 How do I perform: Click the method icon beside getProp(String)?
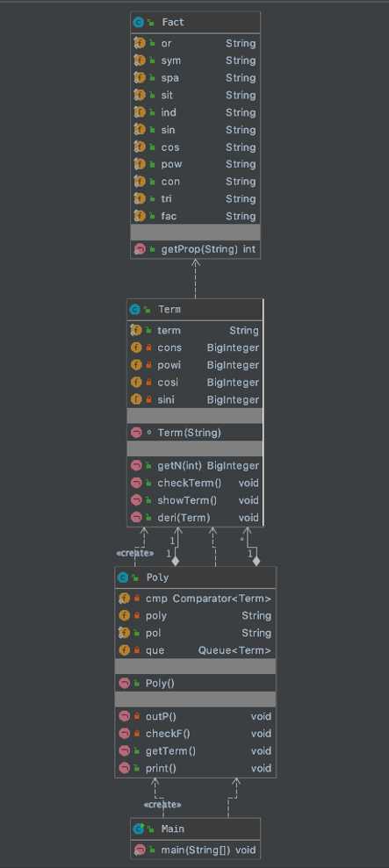pyautogui.click(x=140, y=249)
